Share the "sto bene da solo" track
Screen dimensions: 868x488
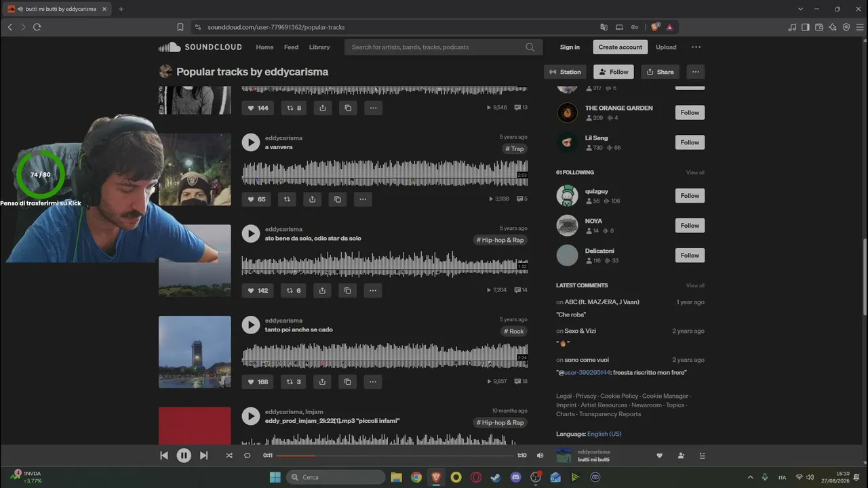point(323,291)
